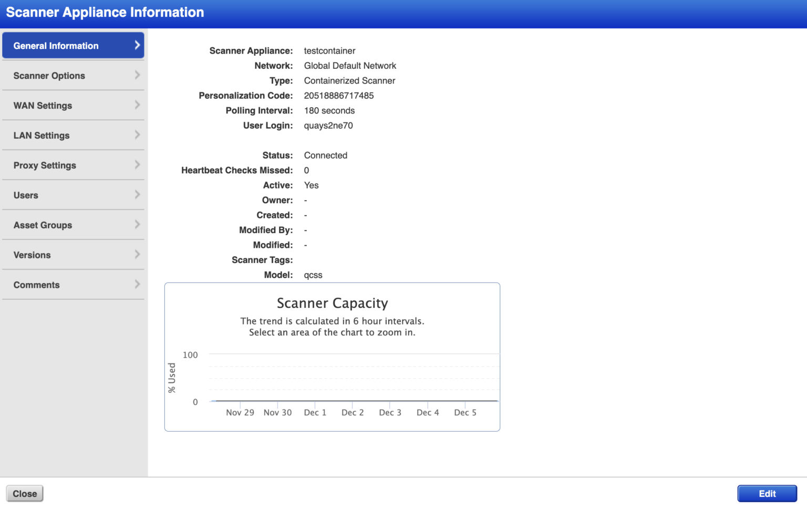This screenshot has width=807, height=532.
Task: Open the General Information chevron arrow
Action: coord(138,45)
